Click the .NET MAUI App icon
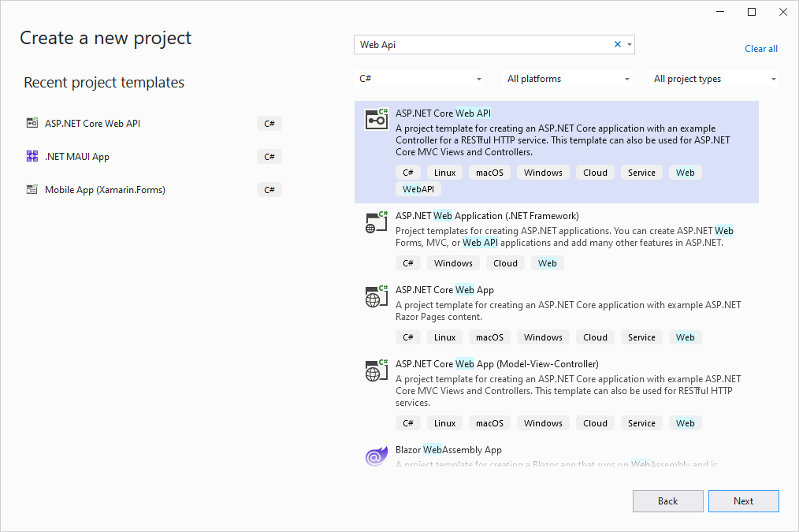The height and width of the screenshot is (532, 799). [x=32, y=156]
